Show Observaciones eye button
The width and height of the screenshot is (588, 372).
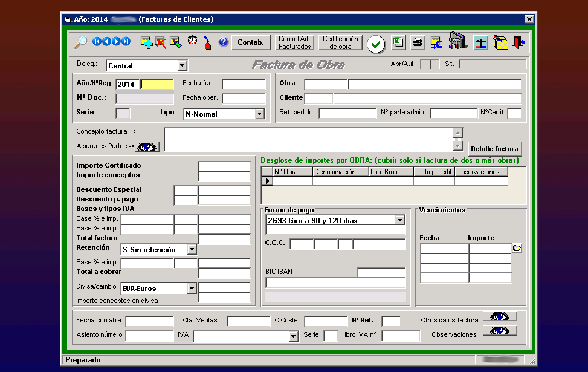(500, 331)
